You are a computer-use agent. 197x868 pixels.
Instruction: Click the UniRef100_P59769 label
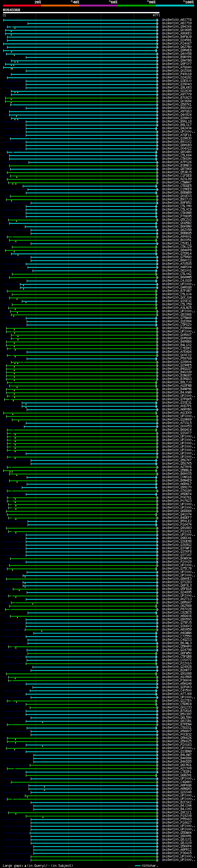177,358
